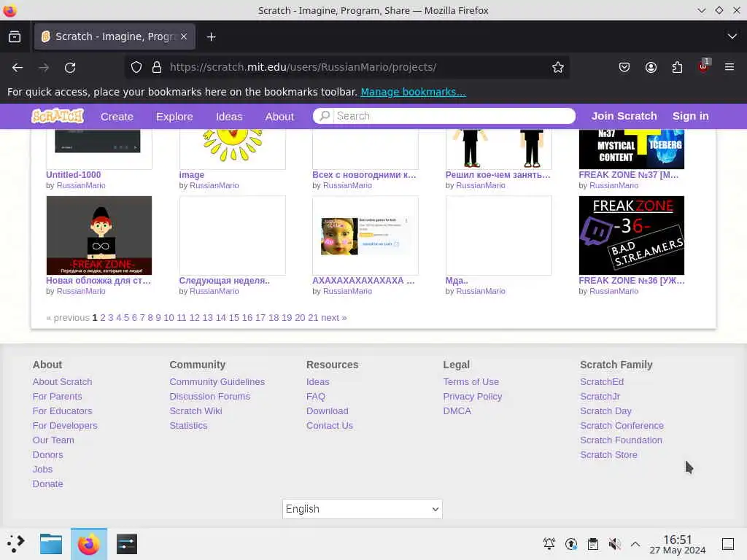
Task: Open Save to Pocket icon
Action: tap(624, 68)
